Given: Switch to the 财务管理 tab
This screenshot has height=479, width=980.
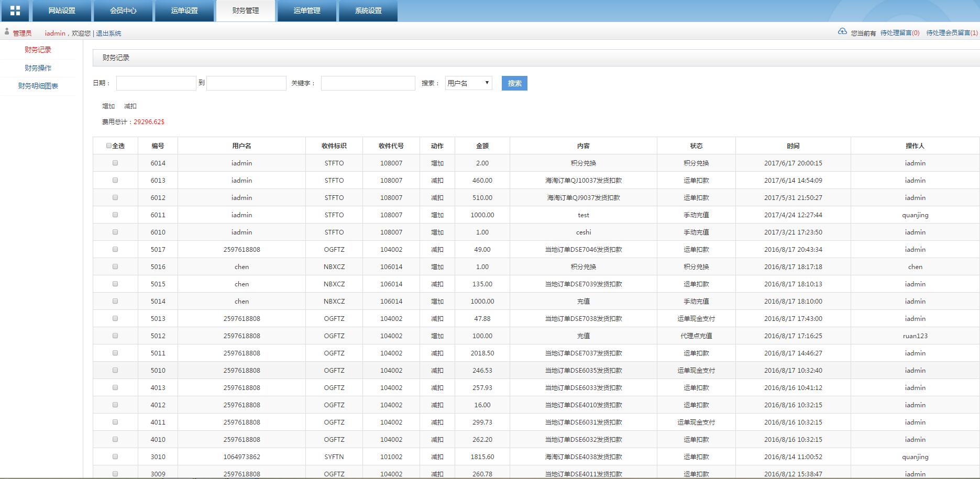Looking at the screenshot, I should 245,10.
